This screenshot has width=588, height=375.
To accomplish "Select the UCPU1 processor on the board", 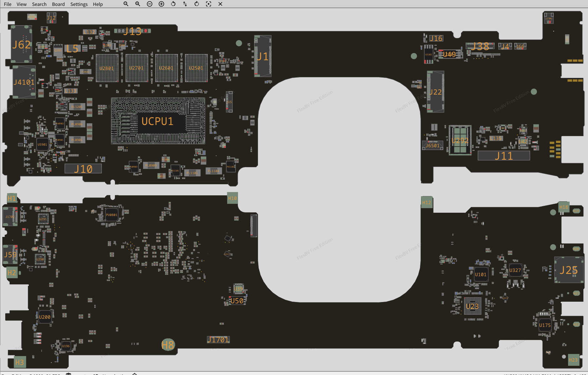I will (x=158, y=121).
